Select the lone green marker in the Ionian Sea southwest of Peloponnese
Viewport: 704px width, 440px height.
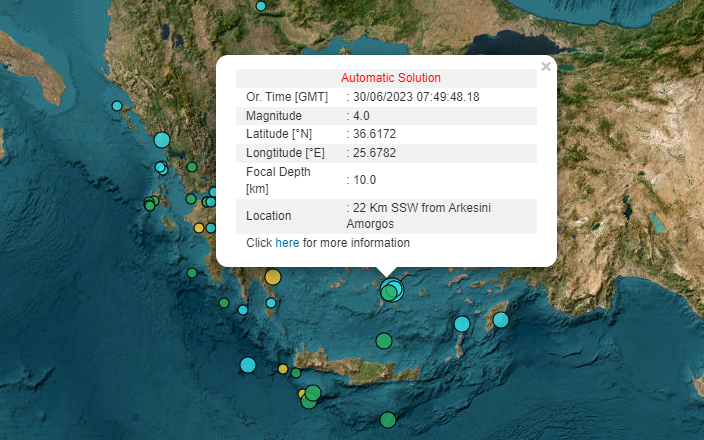pyautogui.click(x=192, y=273)
